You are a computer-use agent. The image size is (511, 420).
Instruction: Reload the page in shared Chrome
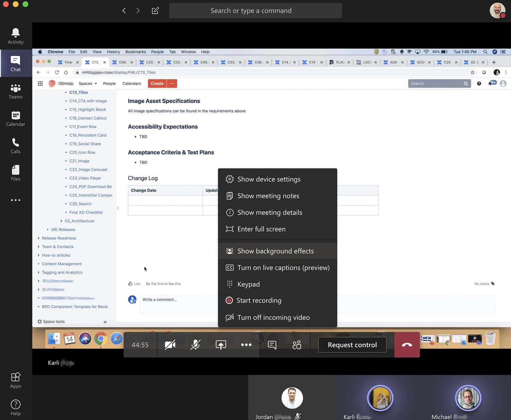click(57, 72)
